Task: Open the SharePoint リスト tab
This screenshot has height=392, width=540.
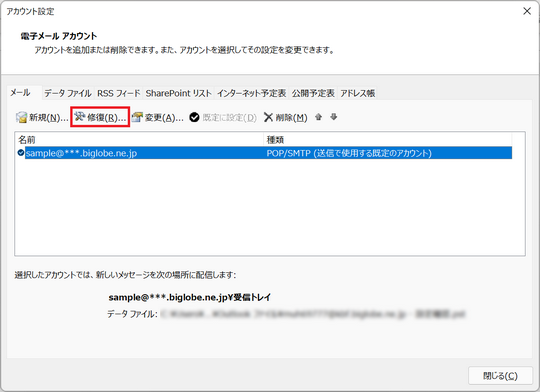Action: click(178, 93)
